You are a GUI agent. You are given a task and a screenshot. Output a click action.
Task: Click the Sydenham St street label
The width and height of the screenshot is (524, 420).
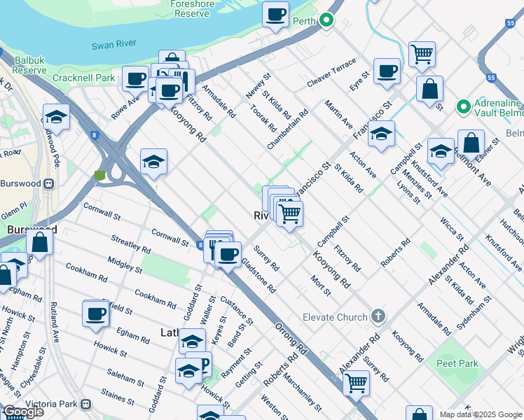coord(474,313)
